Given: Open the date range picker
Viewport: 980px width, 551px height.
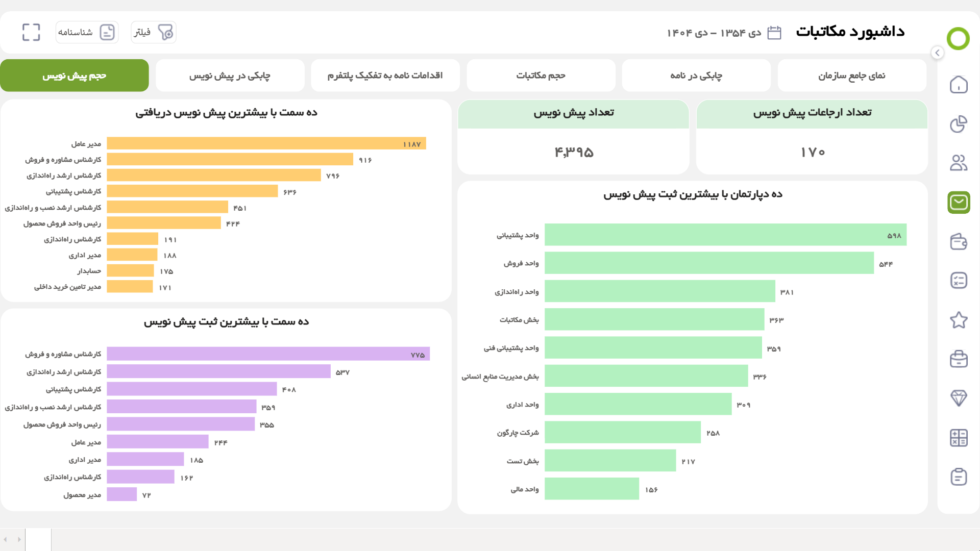Looking at the screenshot, I should click(x=724, y=33).
